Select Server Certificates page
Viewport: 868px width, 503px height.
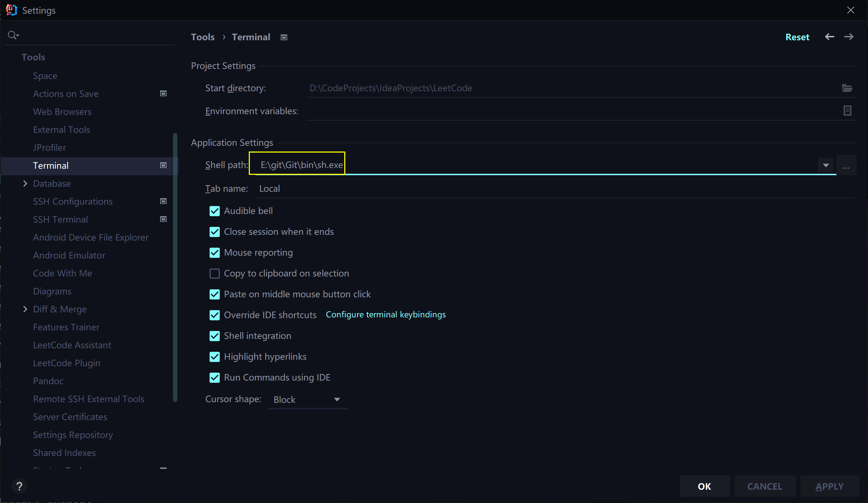(x=70, y=417)
